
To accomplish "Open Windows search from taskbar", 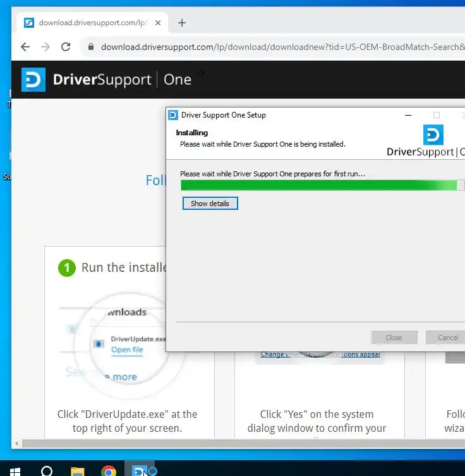I will point(47,471).
